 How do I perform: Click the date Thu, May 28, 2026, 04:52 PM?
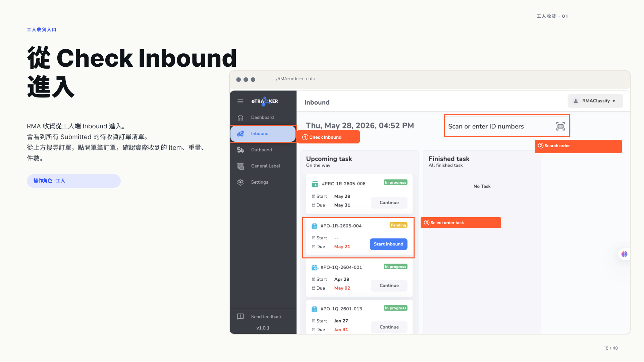(360, 126)
